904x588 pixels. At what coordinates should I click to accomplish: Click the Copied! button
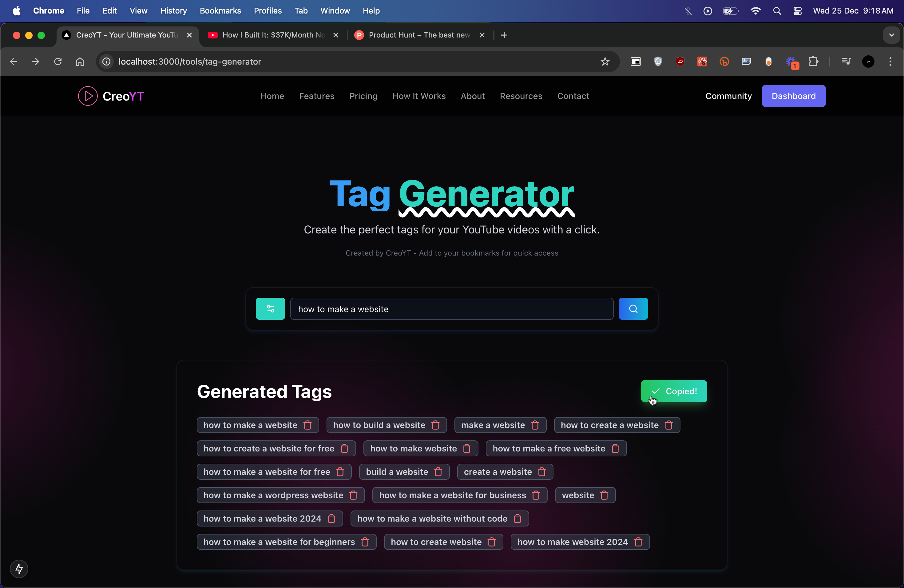pyautogui.click(x=674, y=391)
